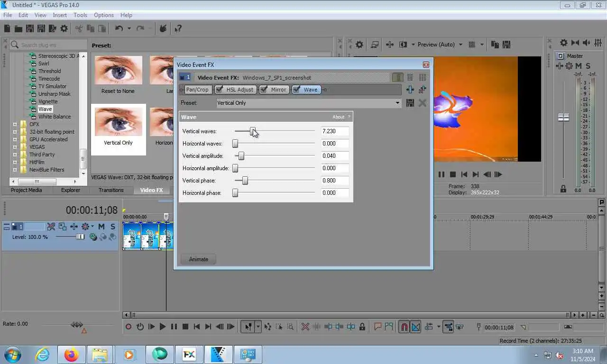This screenshot has width=607, height=364.
Task: Click the What's This help icon
Action: (178, 28)
